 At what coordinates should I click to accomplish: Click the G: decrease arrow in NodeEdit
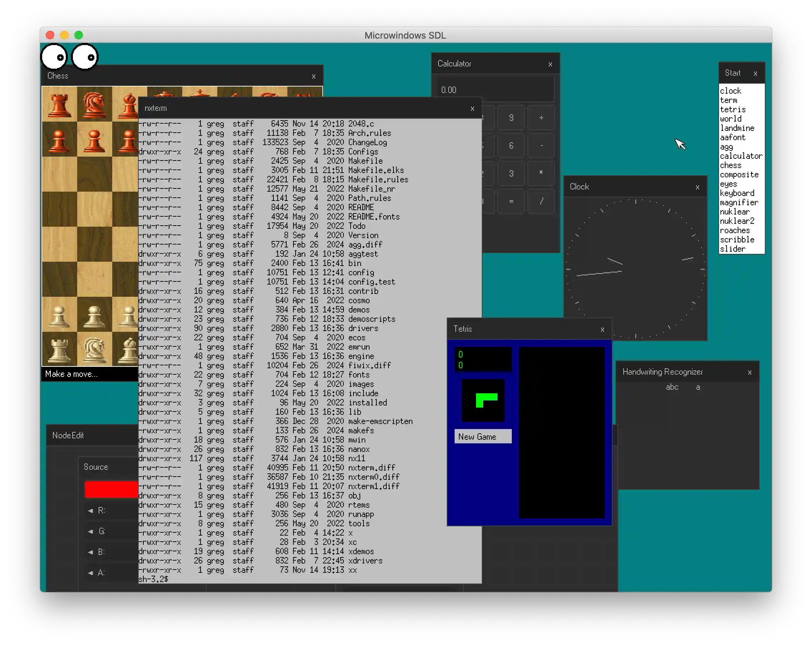tap(90, 532)
